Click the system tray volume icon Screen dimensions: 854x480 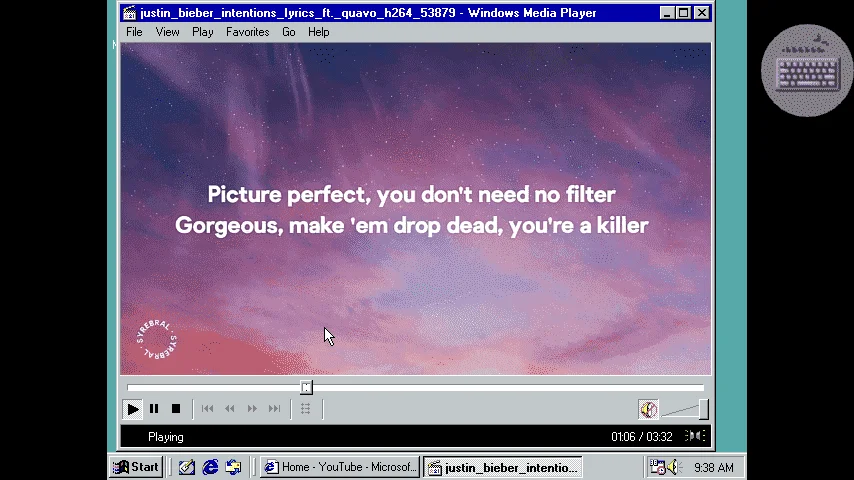pyautogui.click(x=674, y=467)
